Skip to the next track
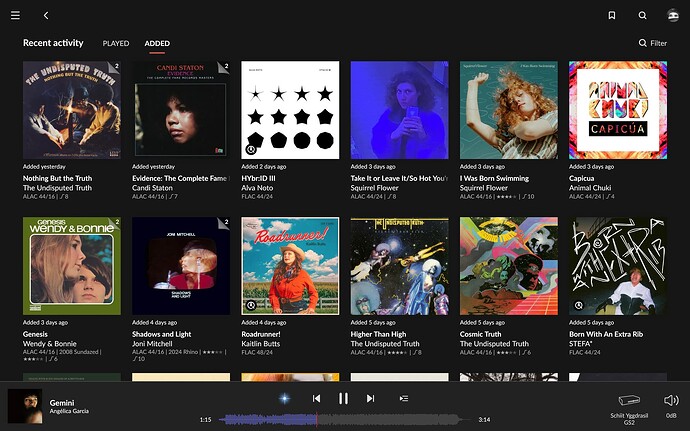 (x=370, y=398)
